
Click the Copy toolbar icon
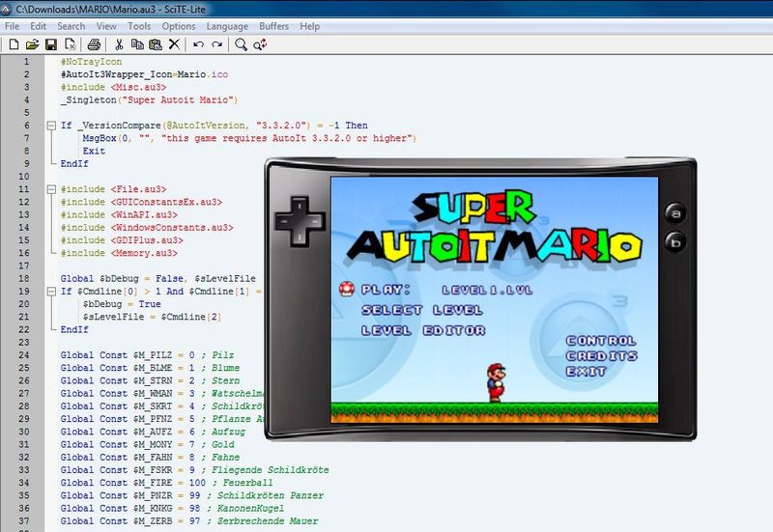[x=137, y=44]
